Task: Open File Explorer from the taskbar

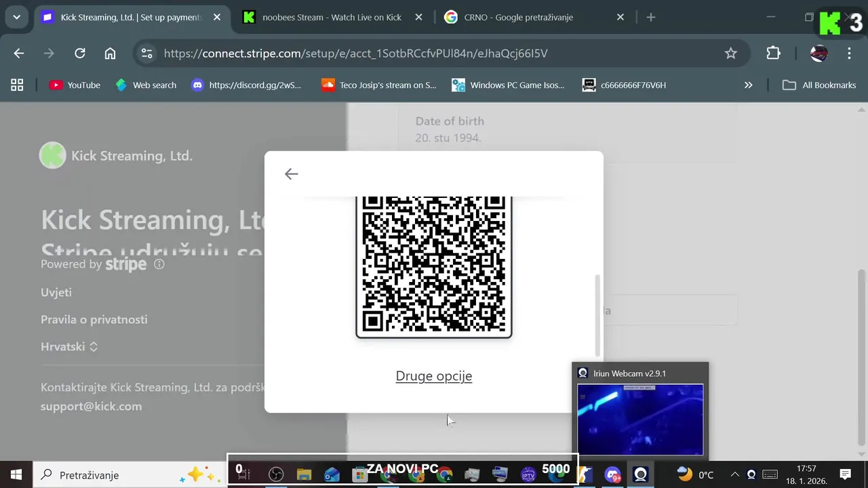Action: pyautogui.click(x=304, y=474)
